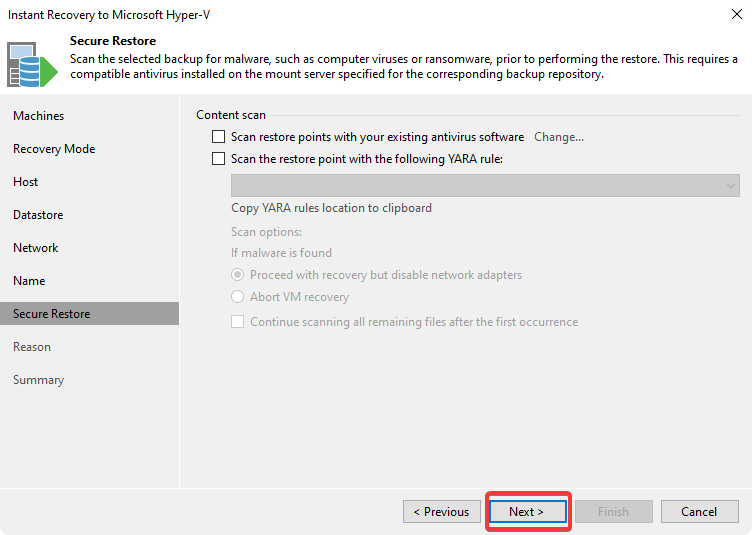
Task: Copy YARA rules location to clipboard
Action: coord(331,208)
